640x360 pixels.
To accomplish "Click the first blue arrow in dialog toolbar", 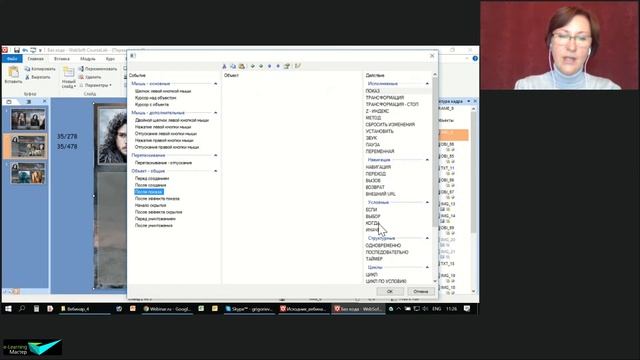I will coord(269,66).
